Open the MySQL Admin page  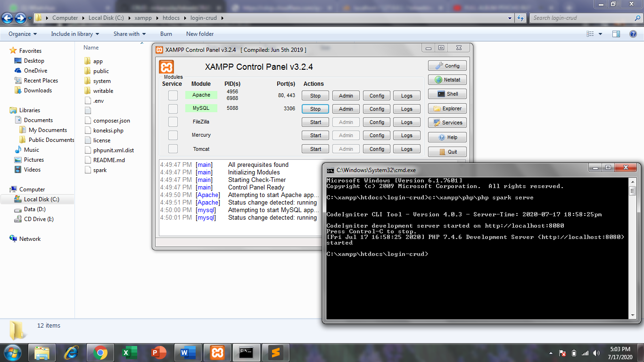click(x=346, y=109)
